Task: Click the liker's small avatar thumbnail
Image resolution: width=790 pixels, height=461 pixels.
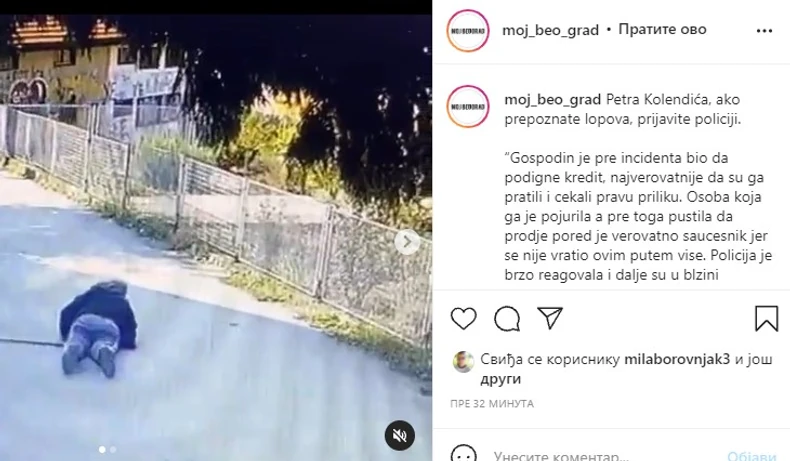Action: pos(464,362)
